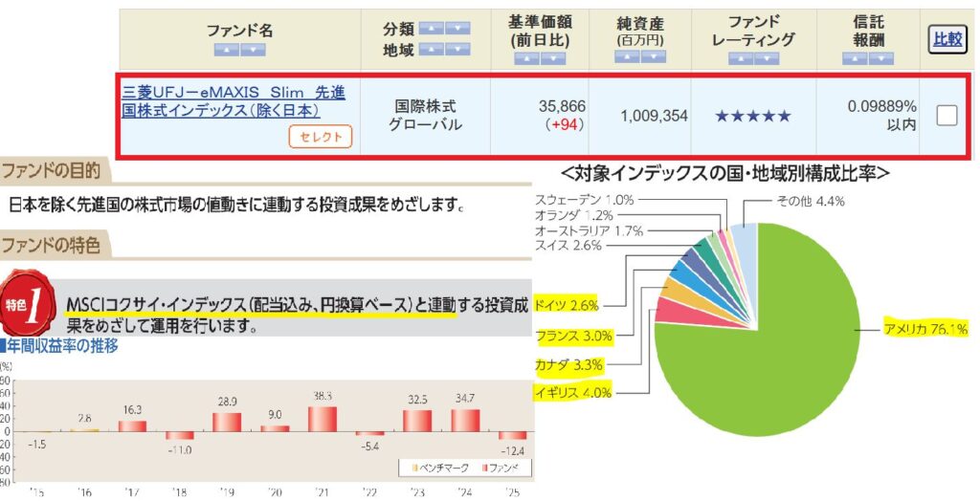Tick the compare checkbox for eMAXIS Slim fund

point(946,116)
